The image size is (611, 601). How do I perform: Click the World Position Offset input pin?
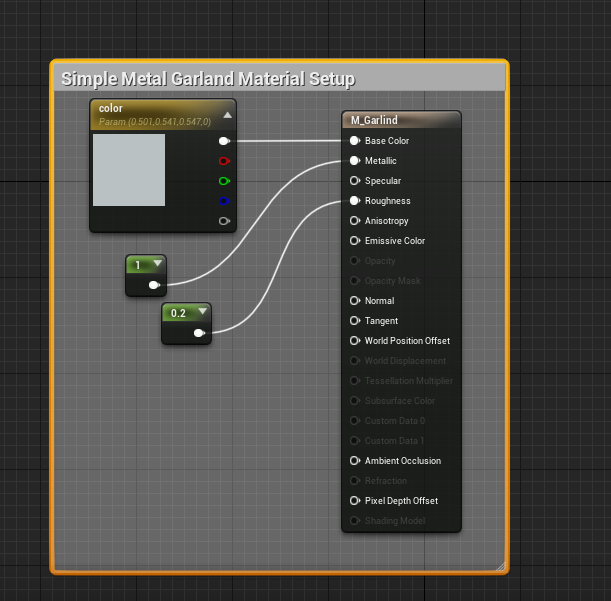[x=355, y=341]
